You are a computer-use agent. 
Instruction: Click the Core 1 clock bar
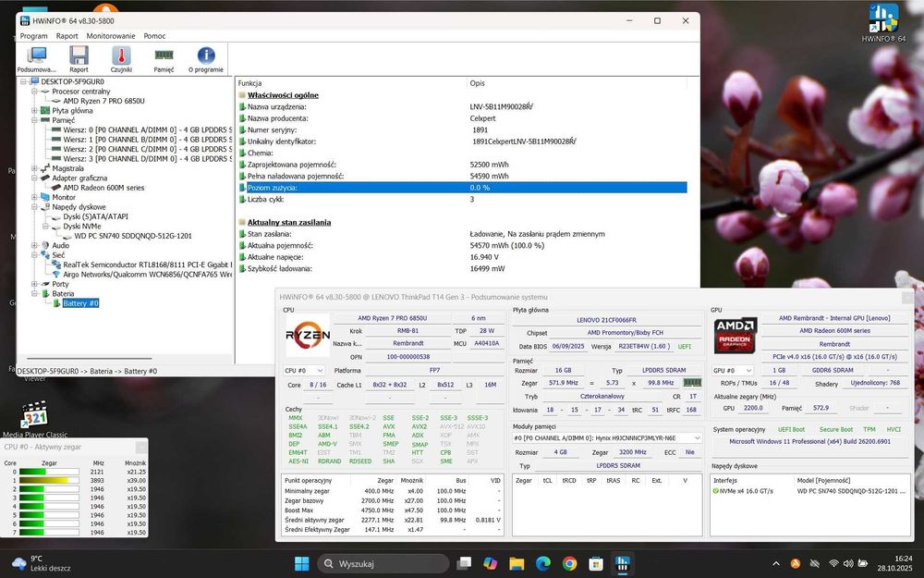click(49, 481)
